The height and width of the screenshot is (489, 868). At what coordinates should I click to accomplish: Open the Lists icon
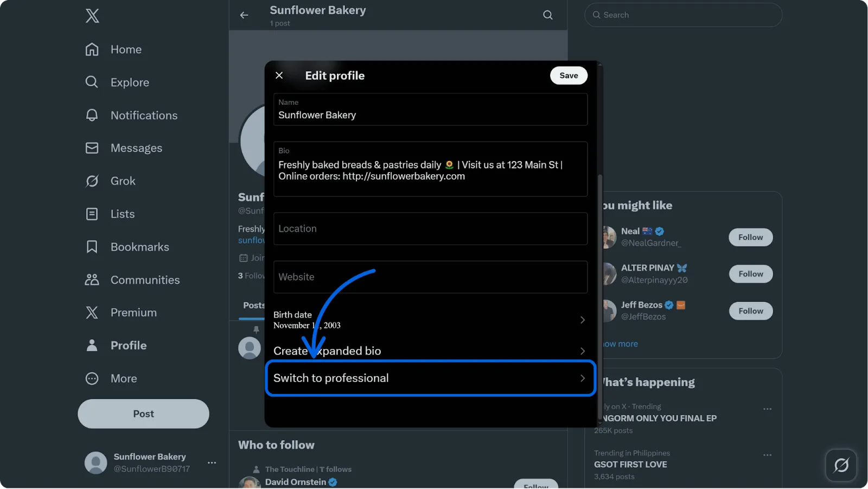92,214
